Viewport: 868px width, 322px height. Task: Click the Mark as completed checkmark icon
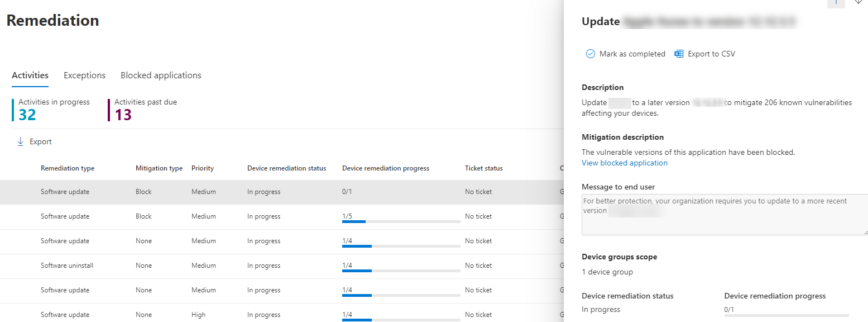(x=590, y=54)
